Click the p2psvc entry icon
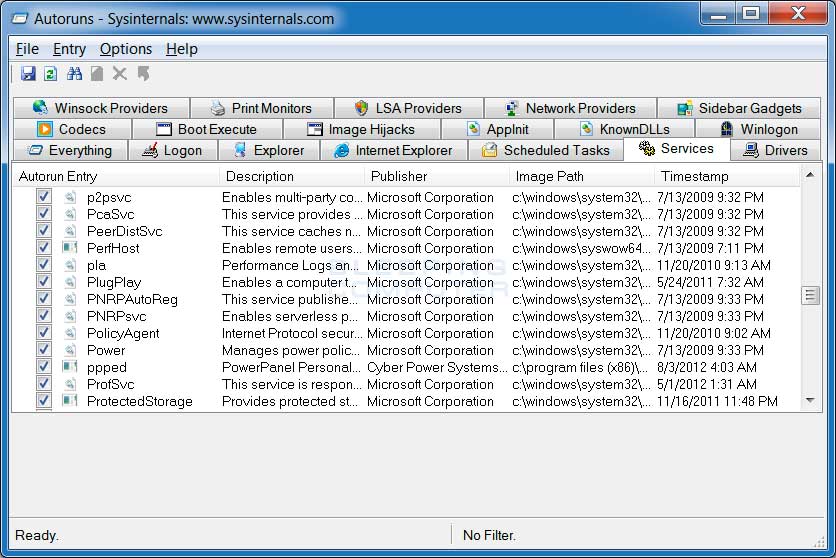This screenshot has height=558, width=836. (x=70, y=197)
